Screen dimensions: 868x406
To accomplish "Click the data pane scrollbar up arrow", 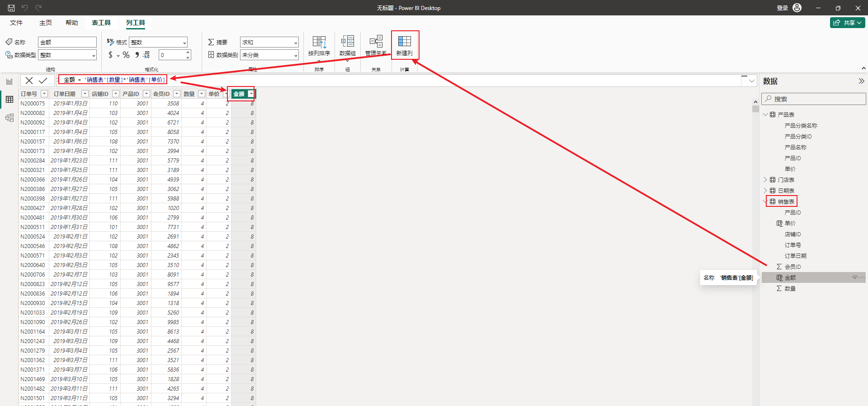I will coord(755,102).
